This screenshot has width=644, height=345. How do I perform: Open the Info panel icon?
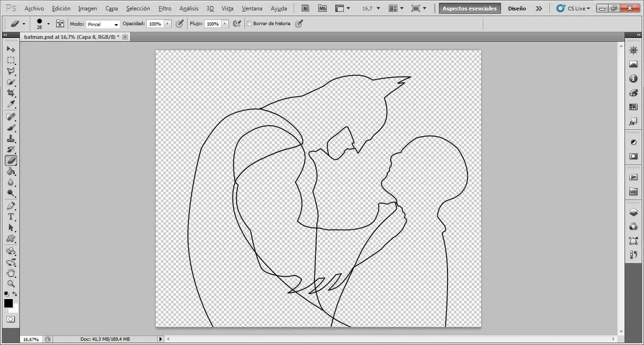click(x=633, y=79)
